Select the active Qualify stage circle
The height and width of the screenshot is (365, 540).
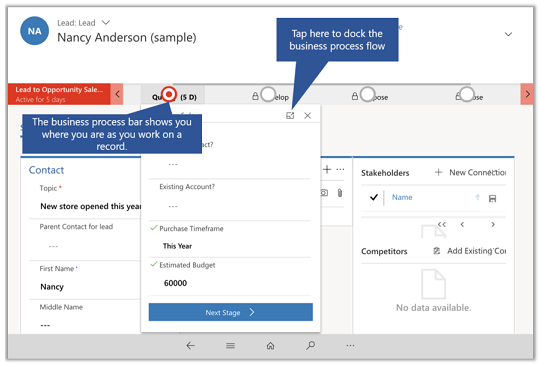point(169,94)
